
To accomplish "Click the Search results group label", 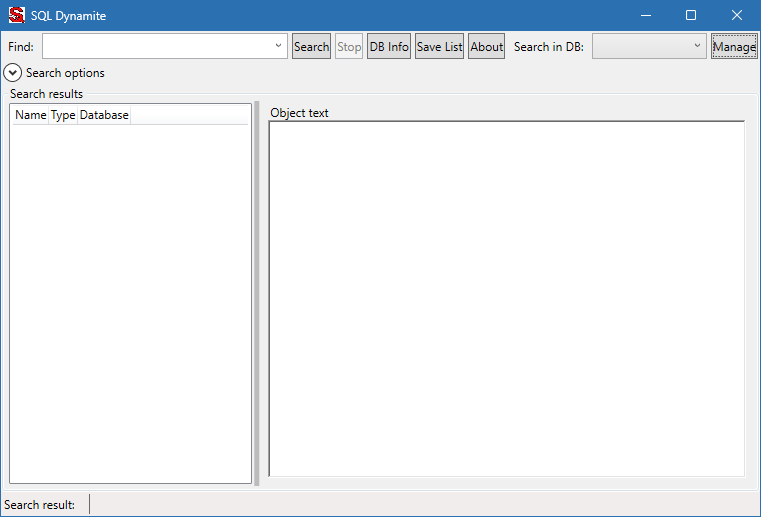I will [46, 94].
